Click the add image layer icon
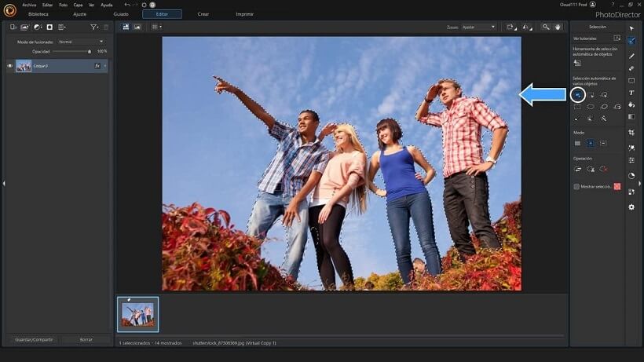The width and height of the screenshot is (644, 362). (x=24, y=27)
